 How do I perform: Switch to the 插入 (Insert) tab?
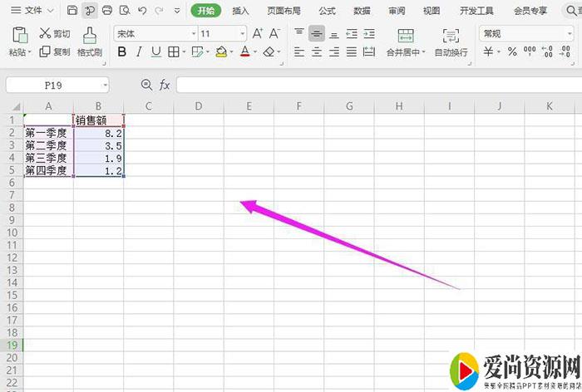[x=240, y=11]
